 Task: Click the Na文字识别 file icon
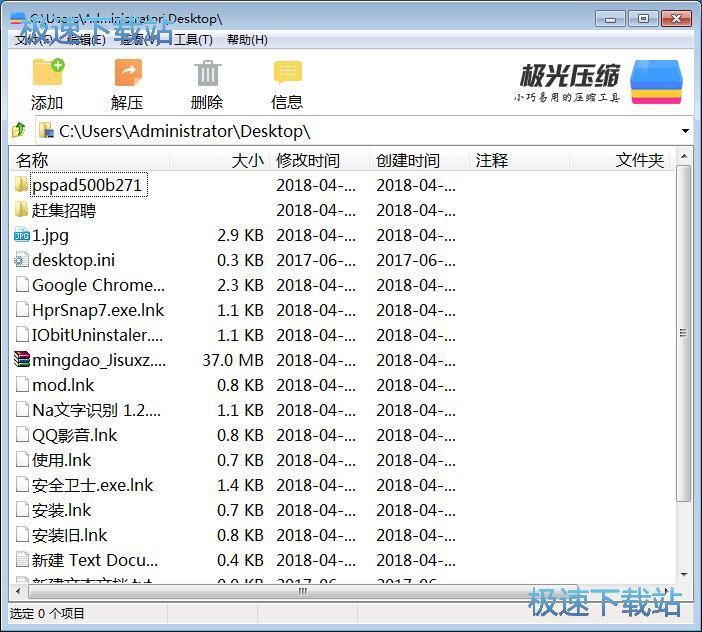click(22, 410)
